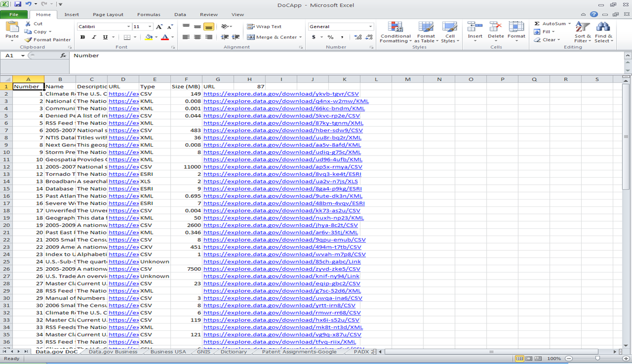Open Find & Select options
632x364 pixels.
(x=603, y=32)
